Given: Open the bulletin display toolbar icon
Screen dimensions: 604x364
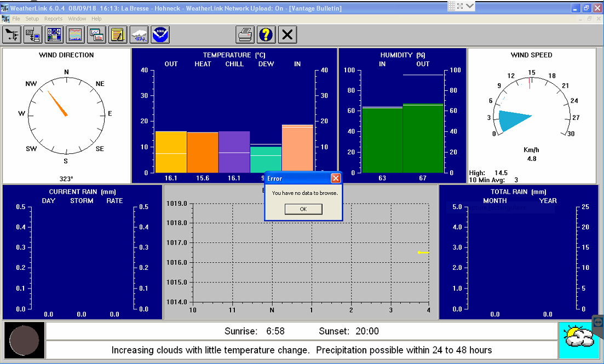Looking at the screenshot, I should [x=54, y=34].
